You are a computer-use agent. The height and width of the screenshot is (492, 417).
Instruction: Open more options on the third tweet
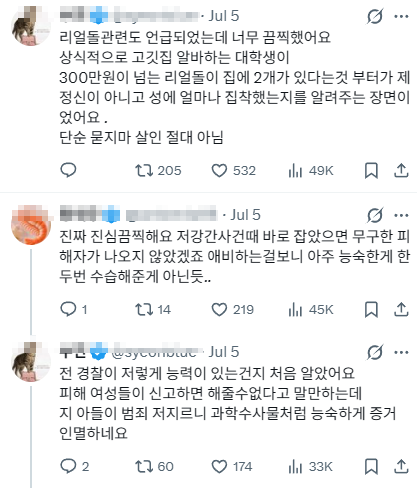401,352
